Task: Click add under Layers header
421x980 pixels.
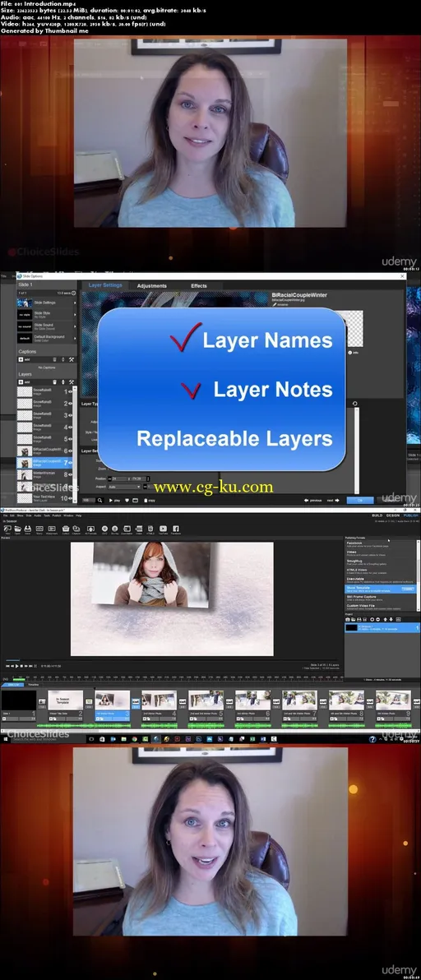Action: 25,381
